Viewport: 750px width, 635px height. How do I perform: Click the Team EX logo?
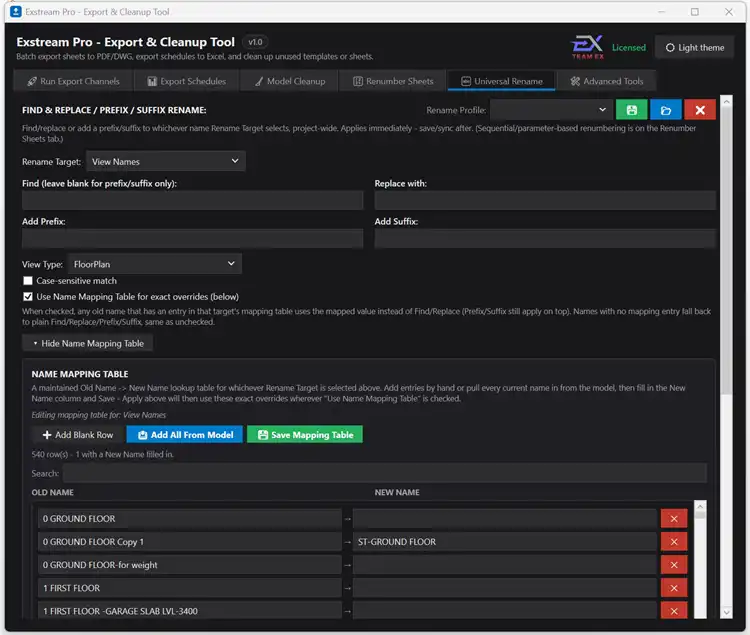(x=587, y=47)
